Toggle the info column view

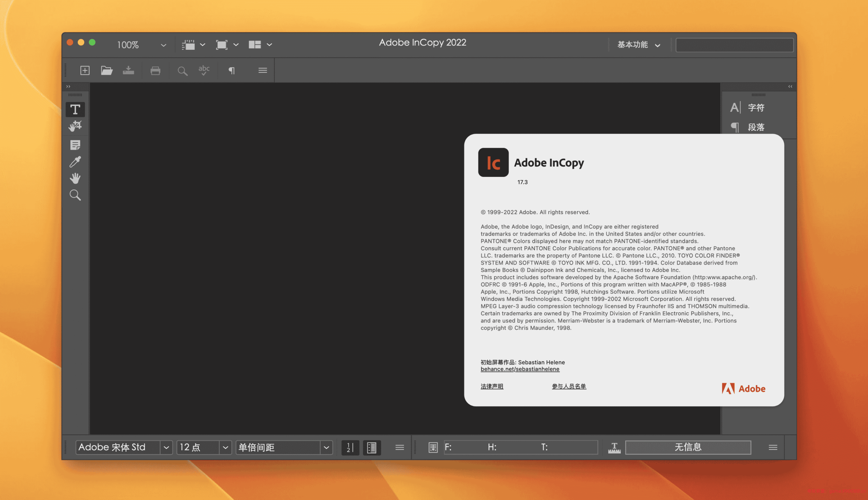372,447
